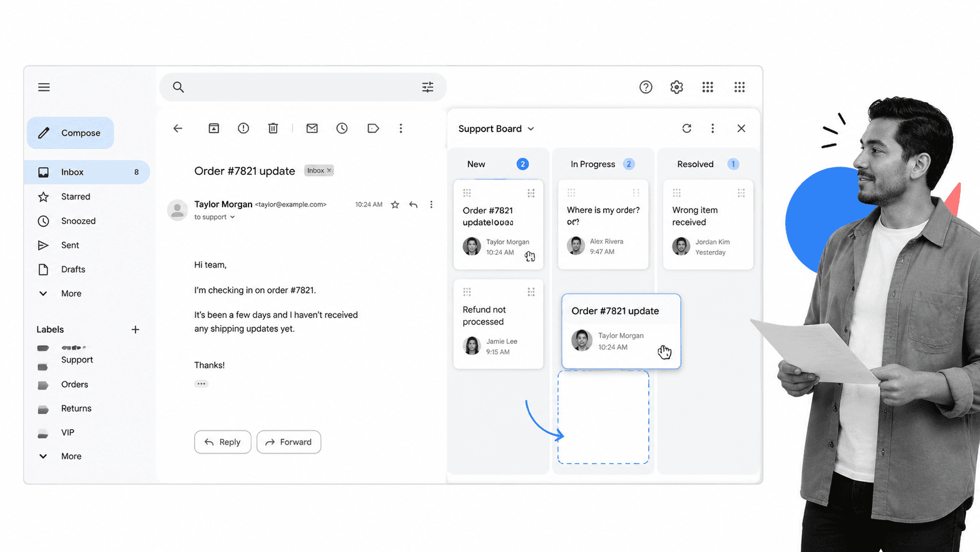Screen dimensions: 980x552
Task: Click the search magnifier icon
Action: coord(178,87)
